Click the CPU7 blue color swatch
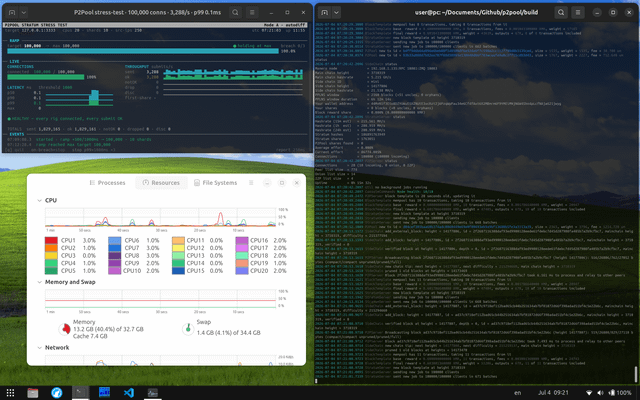Image resolution: width=640 pixels, height=400 pixels. pyautogui.click(x=115, y=248)
